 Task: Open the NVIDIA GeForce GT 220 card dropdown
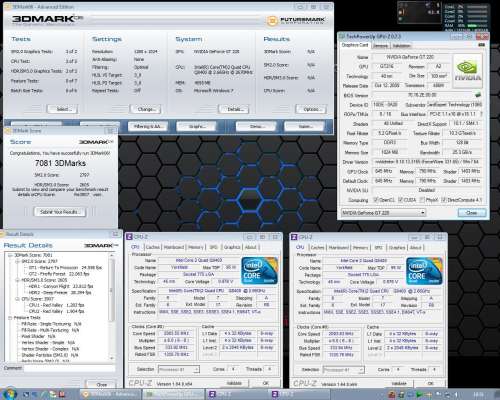(x=383, y=213)
